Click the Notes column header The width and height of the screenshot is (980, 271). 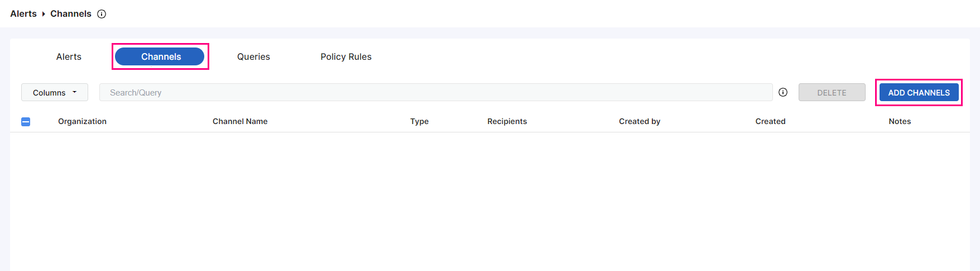click(900, 121)
